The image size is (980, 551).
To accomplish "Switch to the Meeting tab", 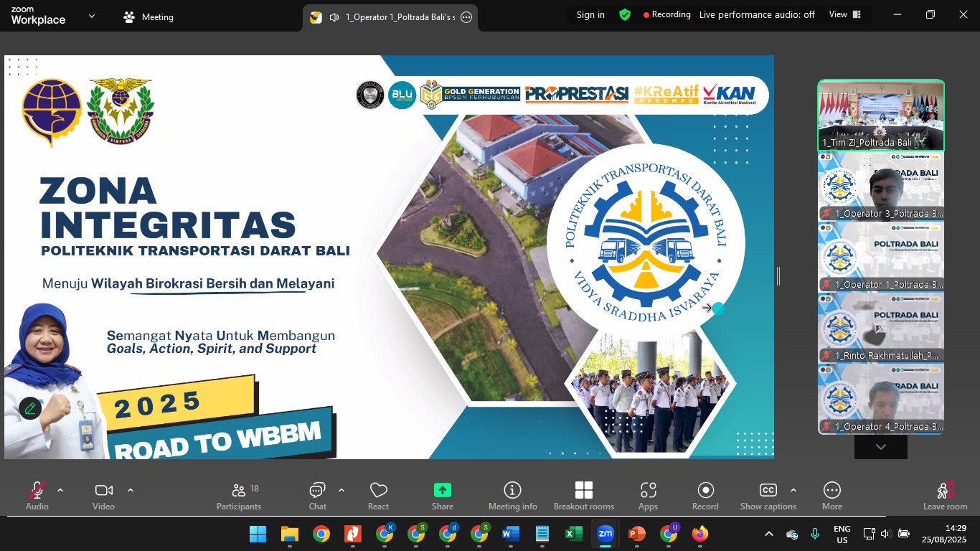I will [x=149, y=17].
